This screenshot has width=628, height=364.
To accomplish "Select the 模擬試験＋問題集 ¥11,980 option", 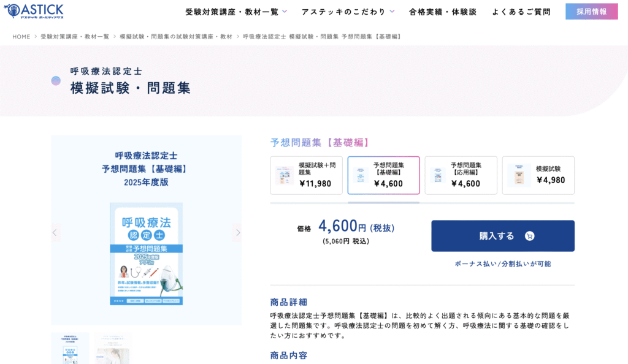I will [x=306, y=175].
